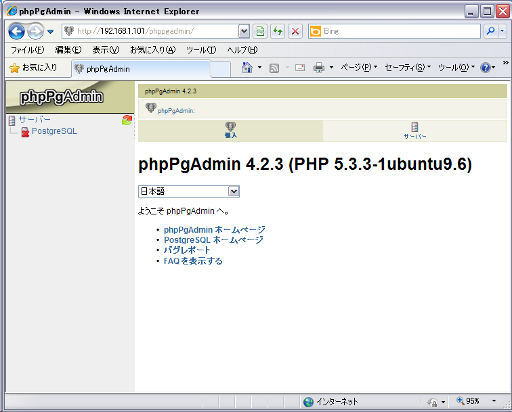
Task: Open recent pages dropdown beside navigation arrows
Action: click(x=50, y=32)
